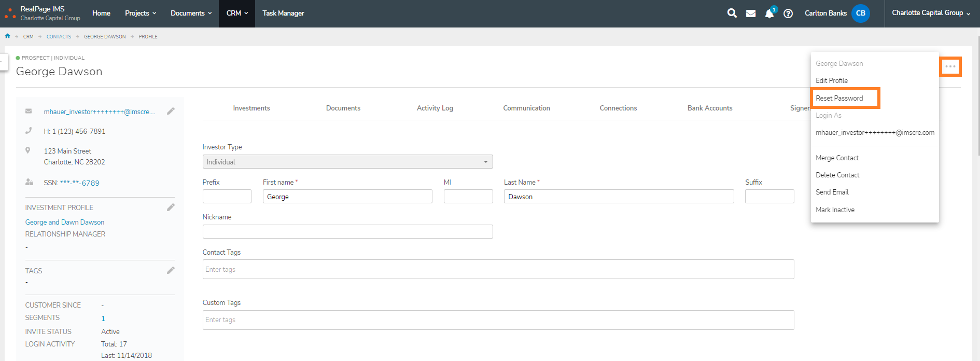Switch to the Activity Log tab
Viewport: 980px width, 361px height.
[x=435, y=108]
